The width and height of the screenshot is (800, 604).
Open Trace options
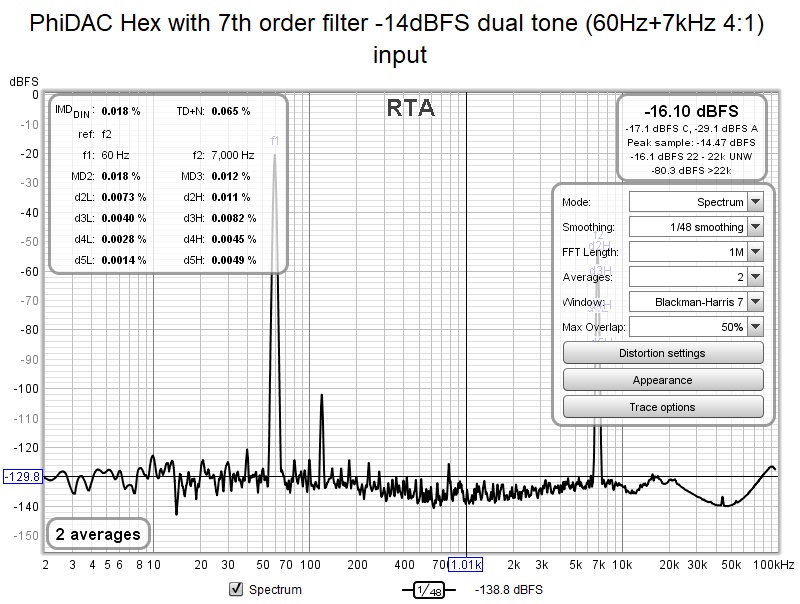663,407
